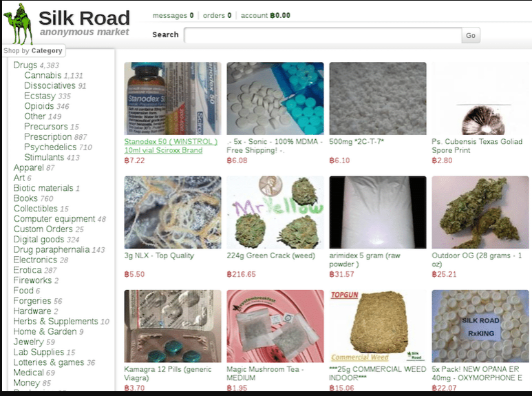Open the messages link in header

tap(173, 15)
